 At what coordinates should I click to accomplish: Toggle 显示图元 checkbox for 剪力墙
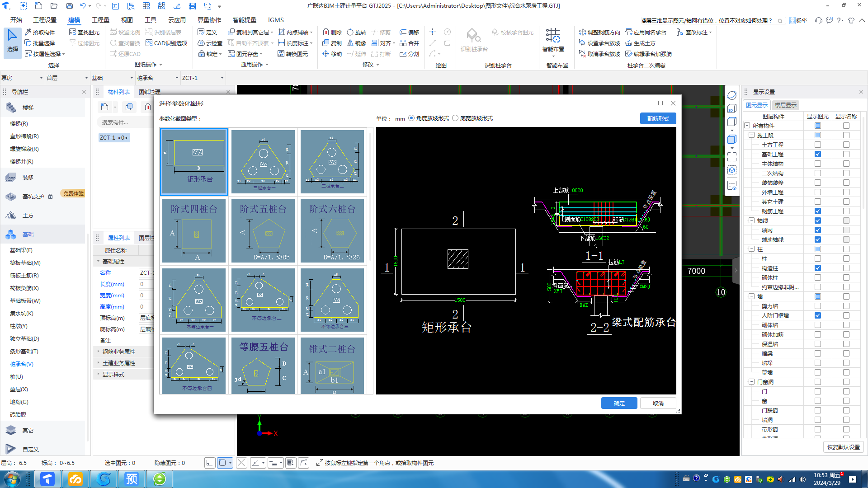[818, 306]
